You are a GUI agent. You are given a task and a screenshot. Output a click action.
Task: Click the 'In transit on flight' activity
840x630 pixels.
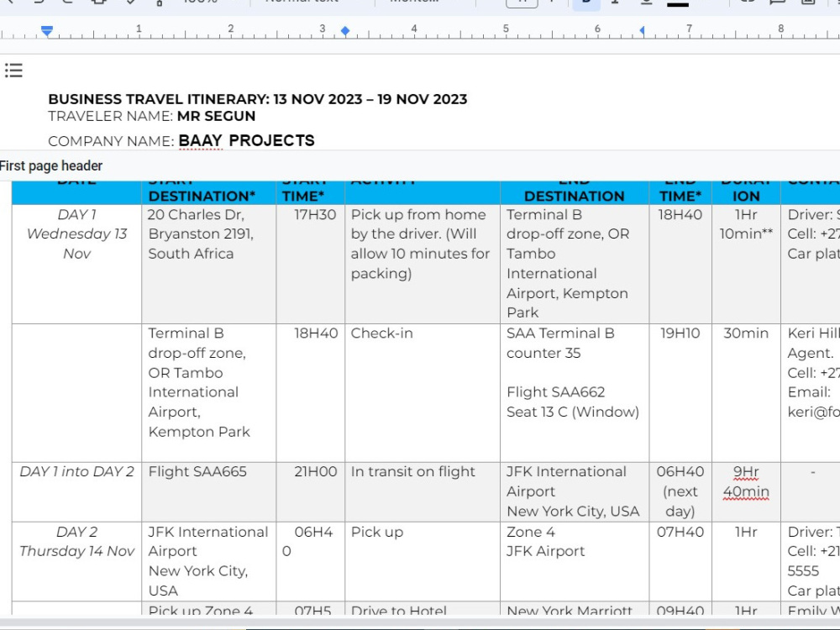point(413,471)
